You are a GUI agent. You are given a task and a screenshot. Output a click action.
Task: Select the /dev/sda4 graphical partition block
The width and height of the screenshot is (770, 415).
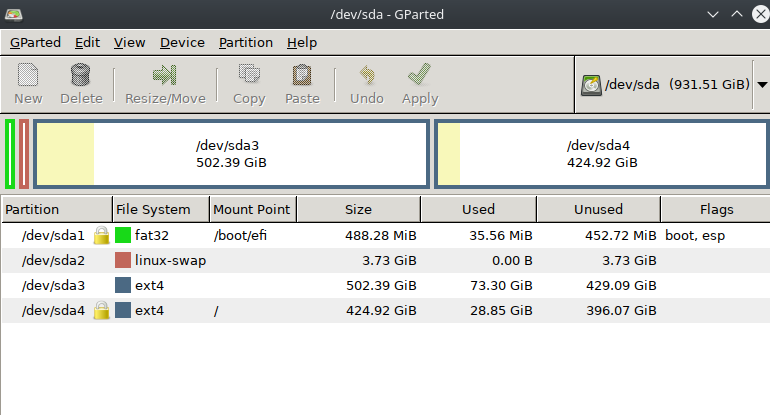tap(601, 154)
